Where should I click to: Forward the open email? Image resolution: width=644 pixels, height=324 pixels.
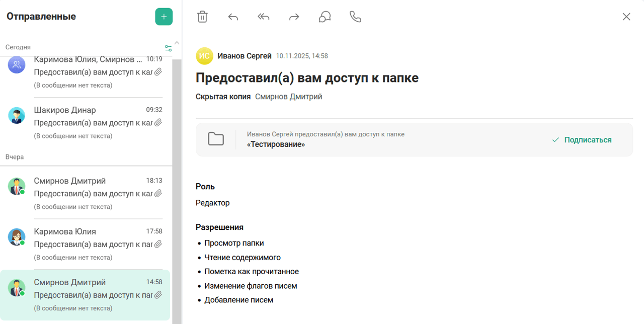point(293,17)
